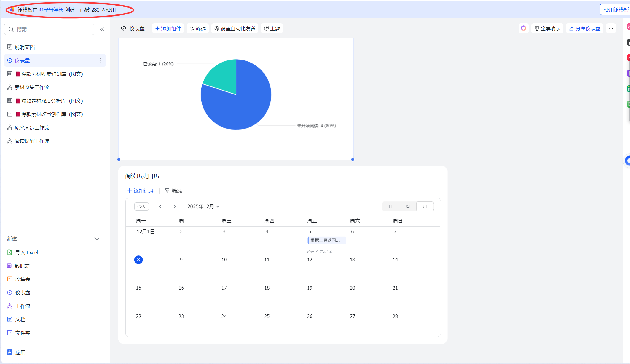The width and height of the screenshot is (630, 364).
Task: Click the colorful AI ring icon
Action: pyautogui.click(x=523, y=28)
